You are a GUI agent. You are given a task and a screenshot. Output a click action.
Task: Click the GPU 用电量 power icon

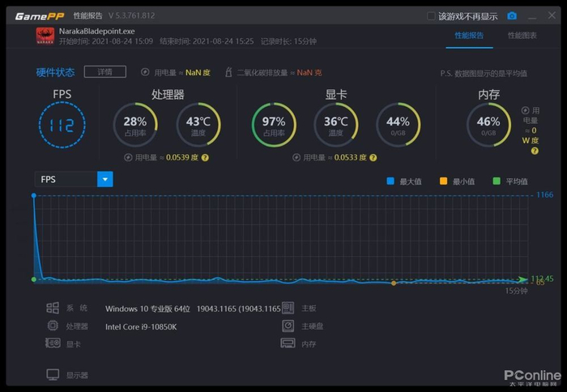pos(296,158)
